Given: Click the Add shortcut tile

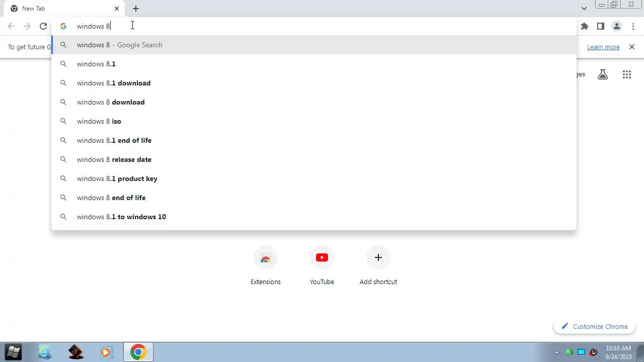Looking at the screenshot, I should tap(378, 266).
